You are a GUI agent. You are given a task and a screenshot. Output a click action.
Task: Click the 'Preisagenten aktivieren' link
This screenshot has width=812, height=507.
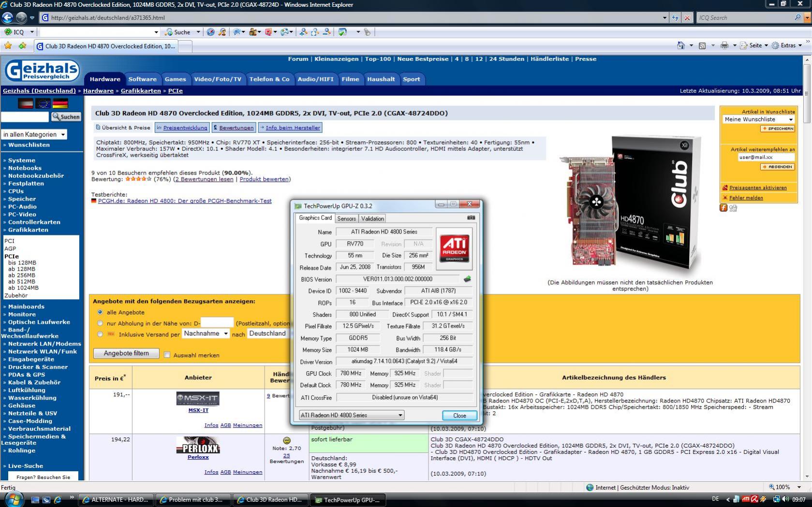point(758,188)
